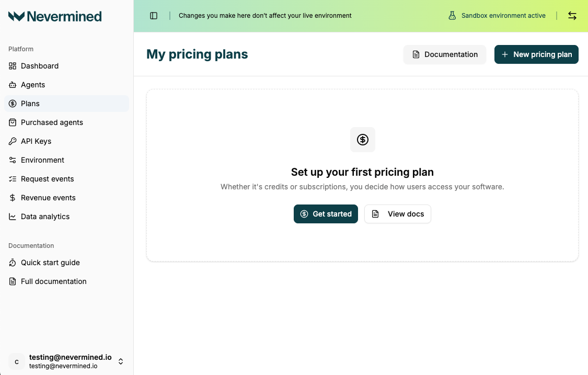Click the Request events icon

(12, 179)
